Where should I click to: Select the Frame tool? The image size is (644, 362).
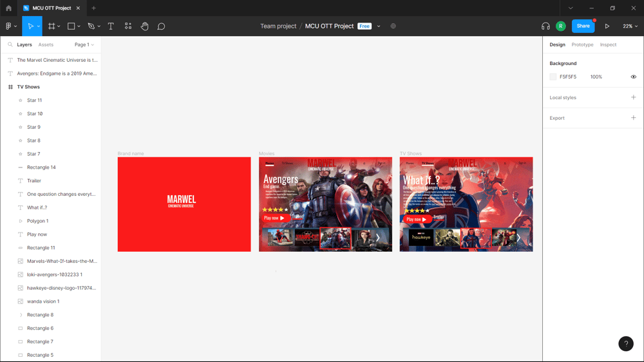point(52,26)
